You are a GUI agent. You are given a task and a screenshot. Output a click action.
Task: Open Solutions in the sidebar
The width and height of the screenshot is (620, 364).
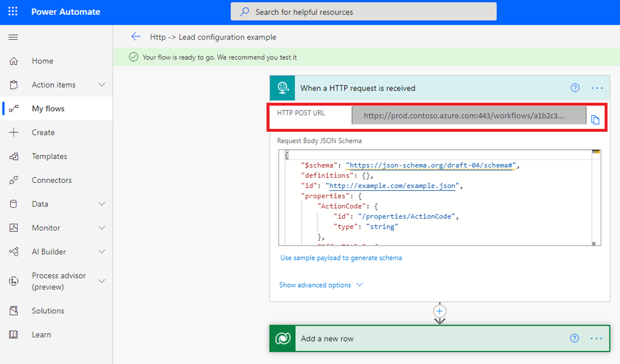point(48,311)
